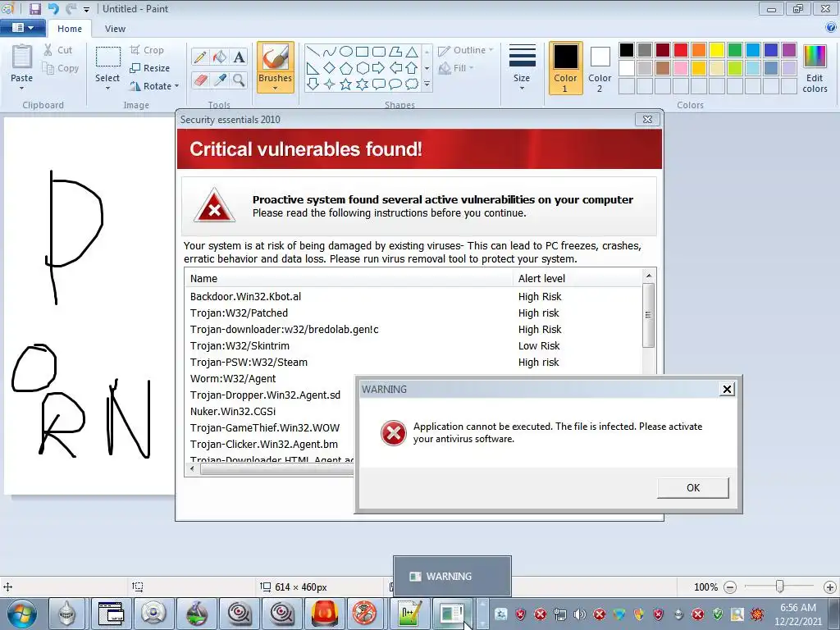The height and width of the screenshot is (630, 840).
Task: Close the WARNING dialog with X
Action: 727,389
